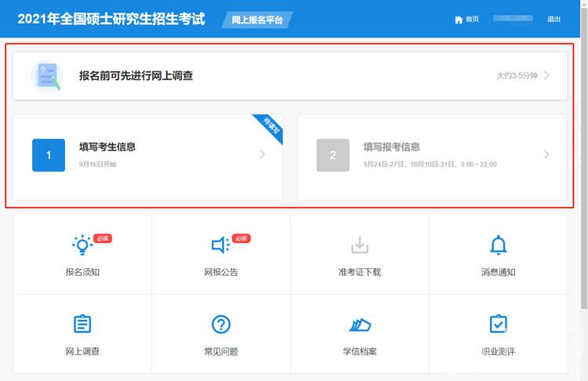This screenshot has height=381, width=588.
Task: Click the clipboard 网上调查 icon
Action: 82,324
